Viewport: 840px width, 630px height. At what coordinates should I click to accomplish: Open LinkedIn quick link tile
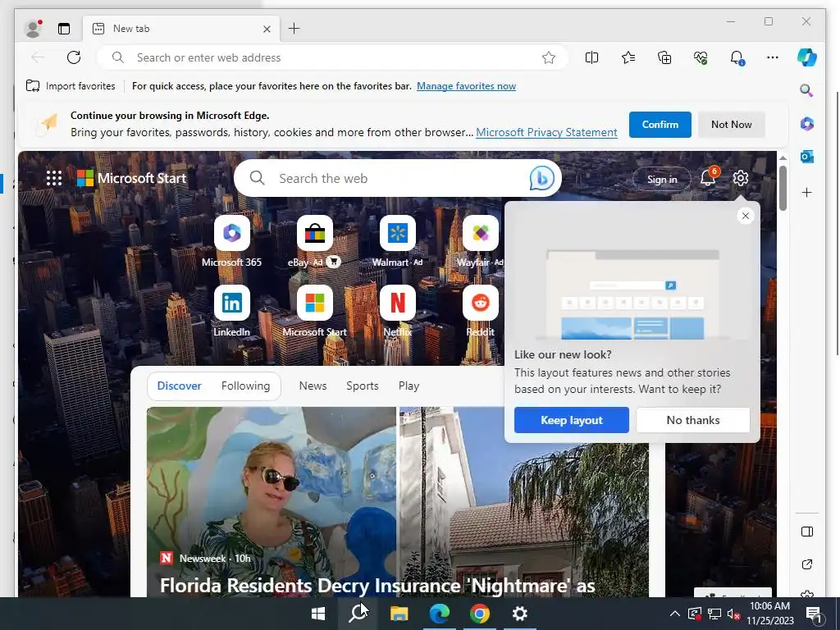pyautogui.click(x=231, y=311)
